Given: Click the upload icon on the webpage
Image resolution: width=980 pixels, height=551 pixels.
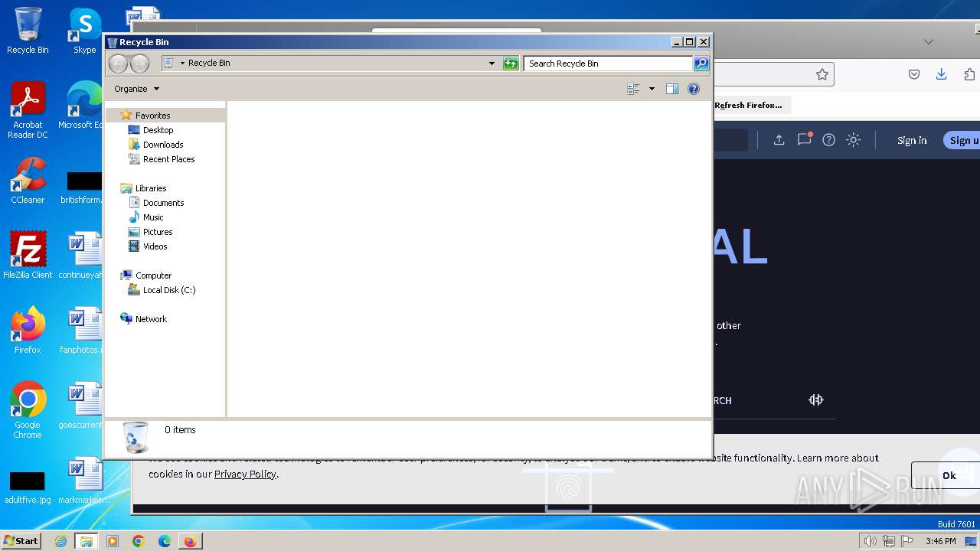Looking at the screenshot, I should (779, 140).
